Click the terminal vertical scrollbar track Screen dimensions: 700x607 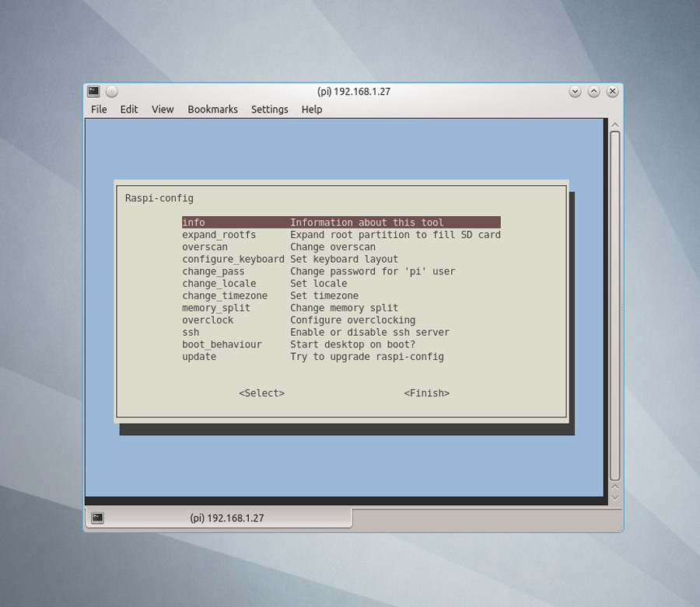point(614,306)
